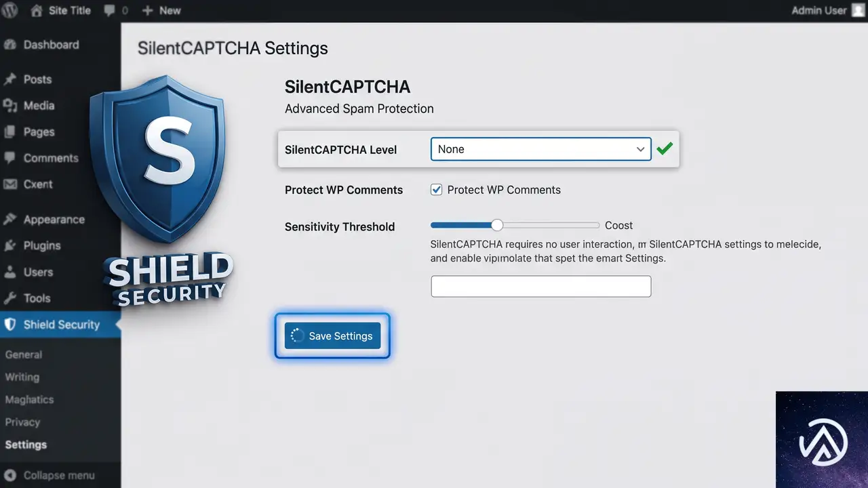Click the green checkmark beside level dropdown

[665, 148]
